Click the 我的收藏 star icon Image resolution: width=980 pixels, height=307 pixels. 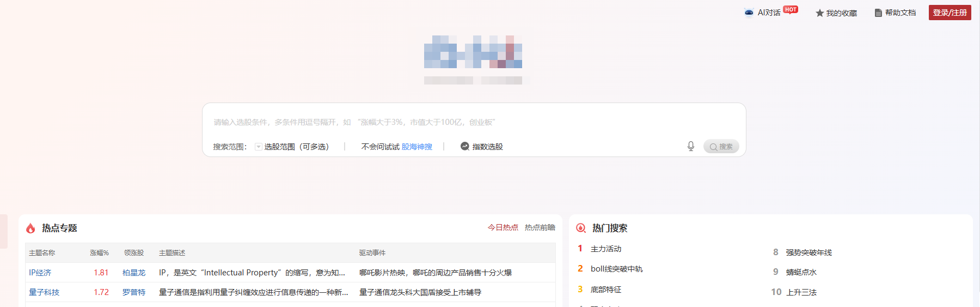(819, 13)
